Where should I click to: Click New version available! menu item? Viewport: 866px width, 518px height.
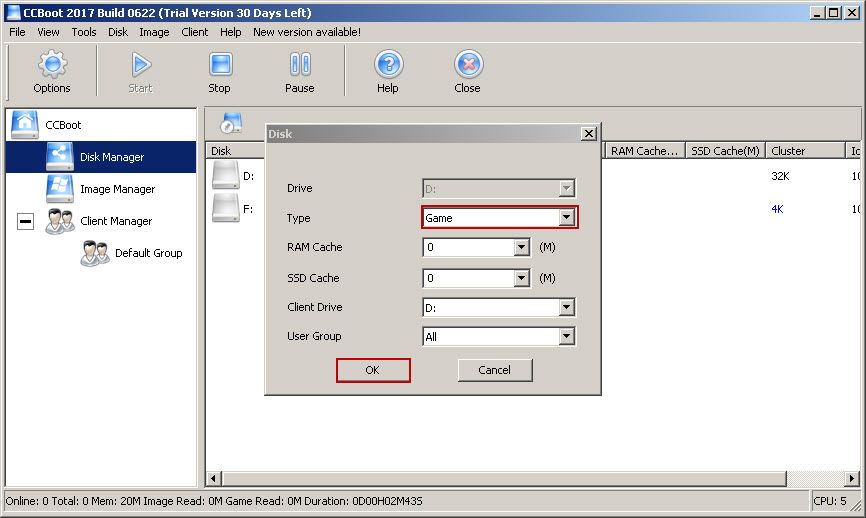(x=307, y=32)
